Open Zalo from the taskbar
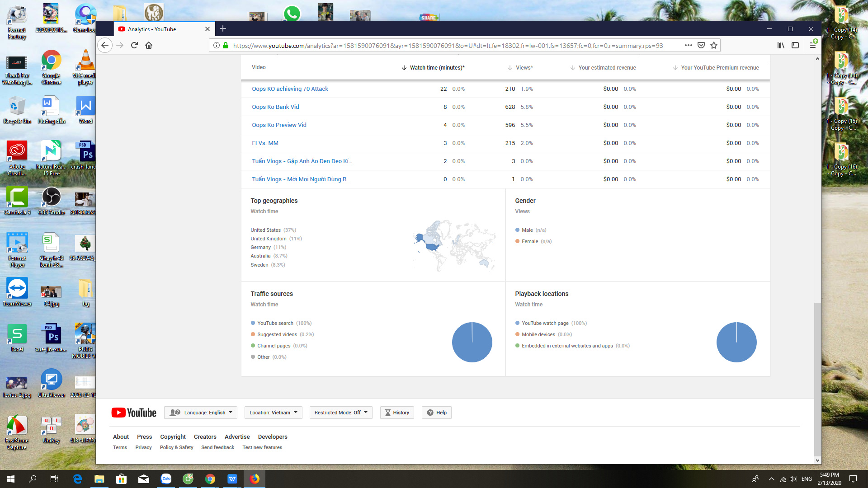 pos(166,479)
